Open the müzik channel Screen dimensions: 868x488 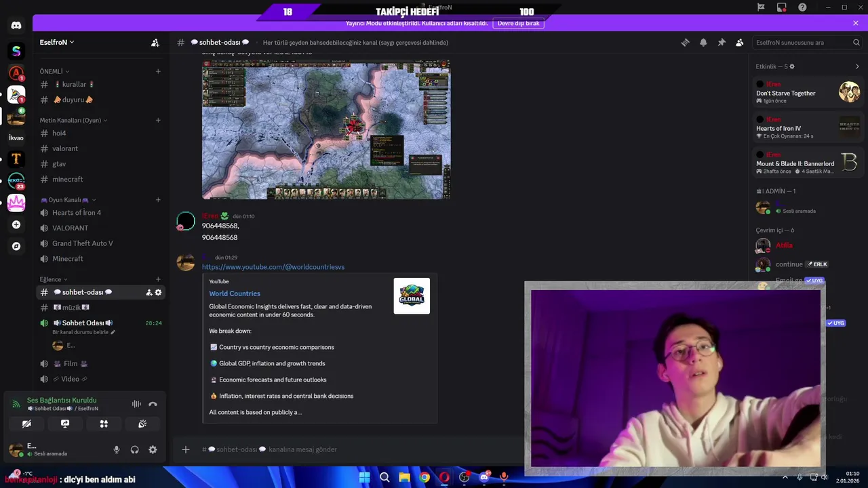[x=100, y=308]
